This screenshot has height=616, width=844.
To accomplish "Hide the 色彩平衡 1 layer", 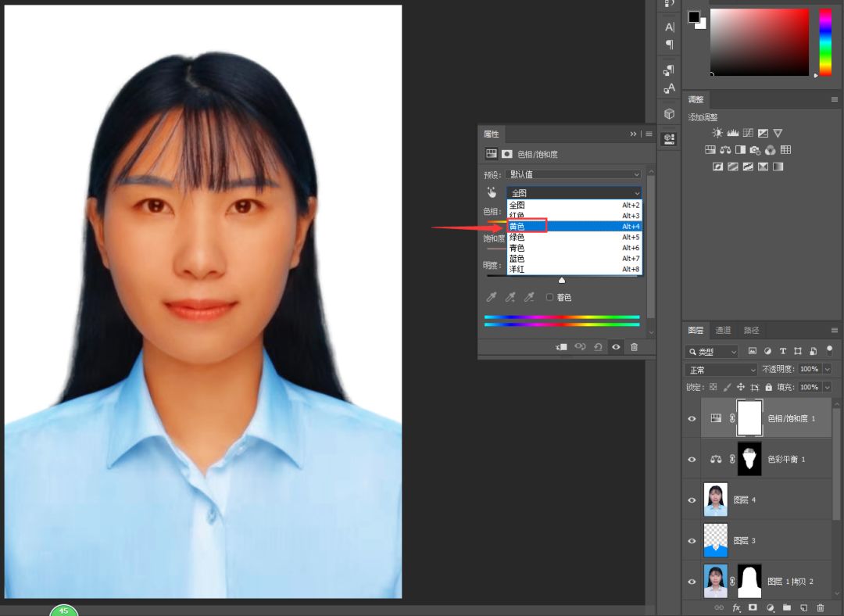I will coord(692,460).
